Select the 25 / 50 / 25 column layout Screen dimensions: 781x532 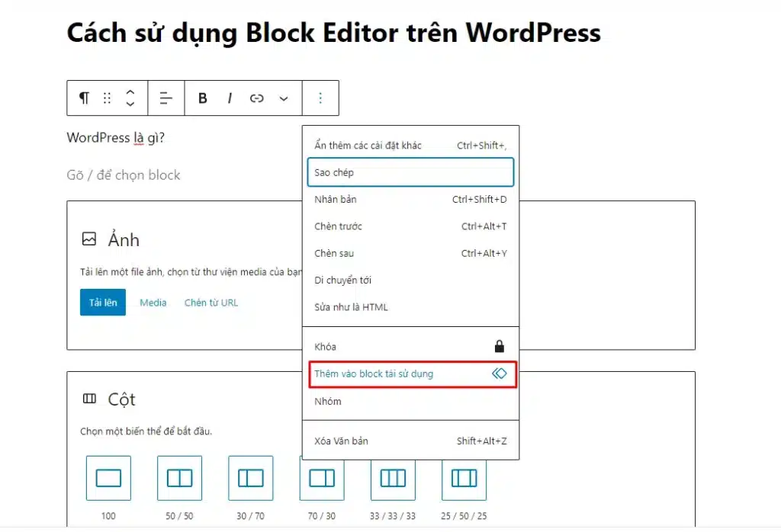point(464,478)
